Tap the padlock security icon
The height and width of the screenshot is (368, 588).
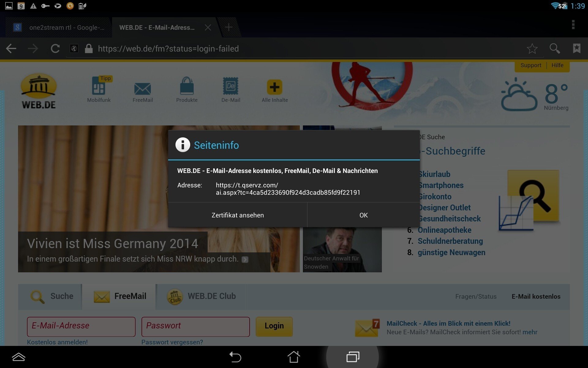89,48
